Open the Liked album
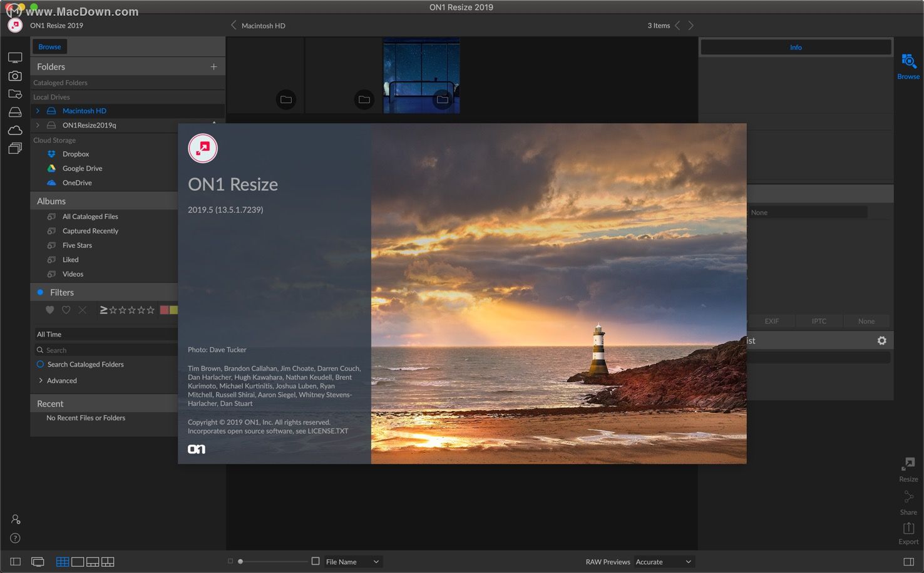 (x=71, y=260)
